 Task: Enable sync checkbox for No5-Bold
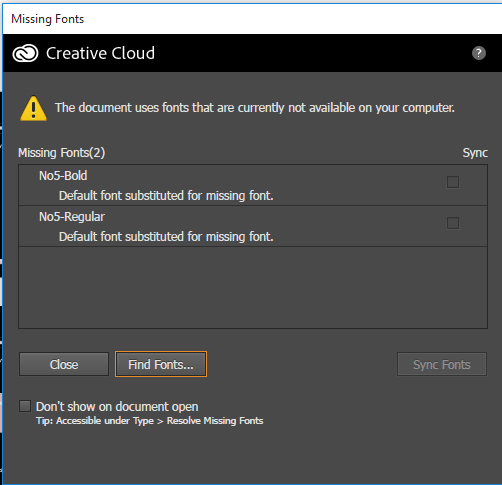click(x=453, y=182)
